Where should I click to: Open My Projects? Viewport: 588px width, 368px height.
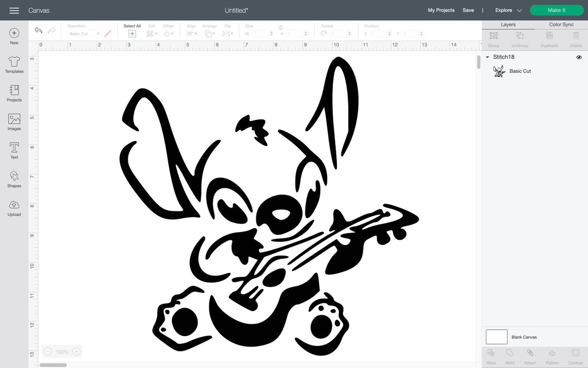[x=440, y=10]
